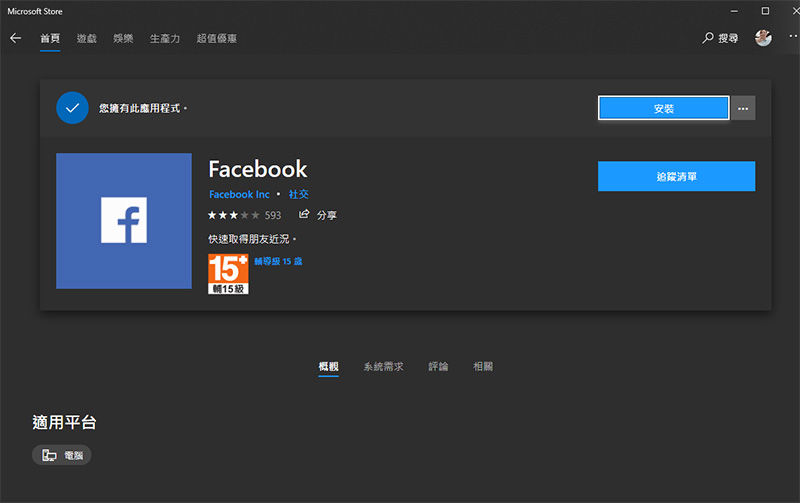This screenshot has height=503, width=800.
Task: Click the blue checkmark ownership icon
Action: pos(72,108)
